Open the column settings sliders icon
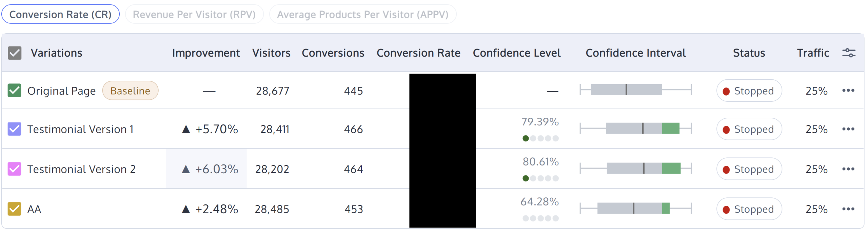This screenshot has height=235, width=868. [848, 53]
